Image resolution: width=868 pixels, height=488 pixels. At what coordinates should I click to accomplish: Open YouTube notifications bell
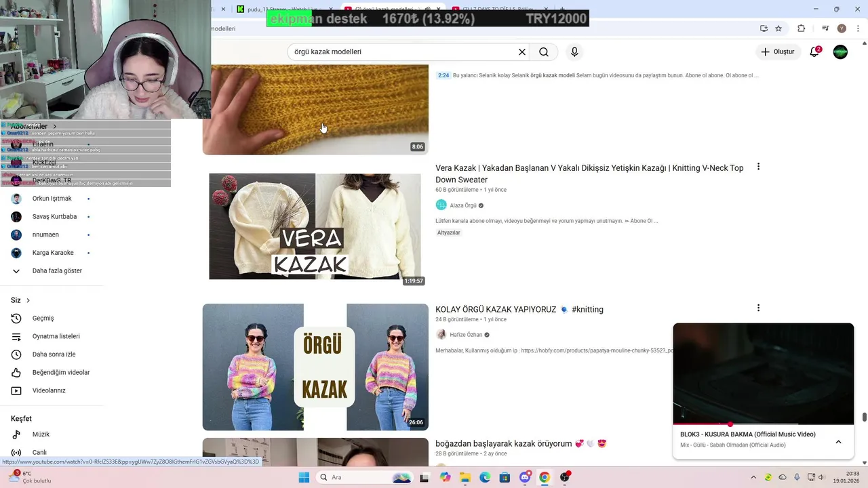pyautogui.click(x=815, y=52)
